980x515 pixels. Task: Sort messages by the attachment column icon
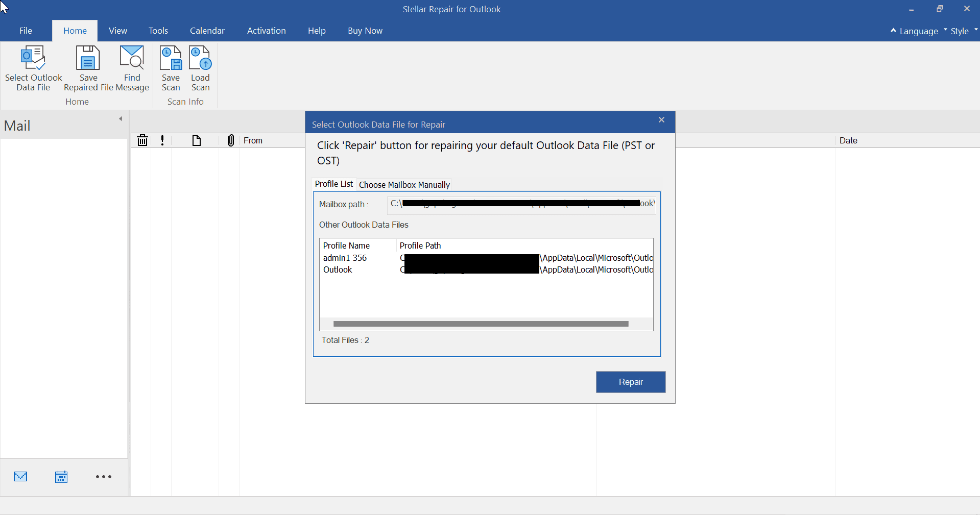pyautogui.click(x=230, y=140)
